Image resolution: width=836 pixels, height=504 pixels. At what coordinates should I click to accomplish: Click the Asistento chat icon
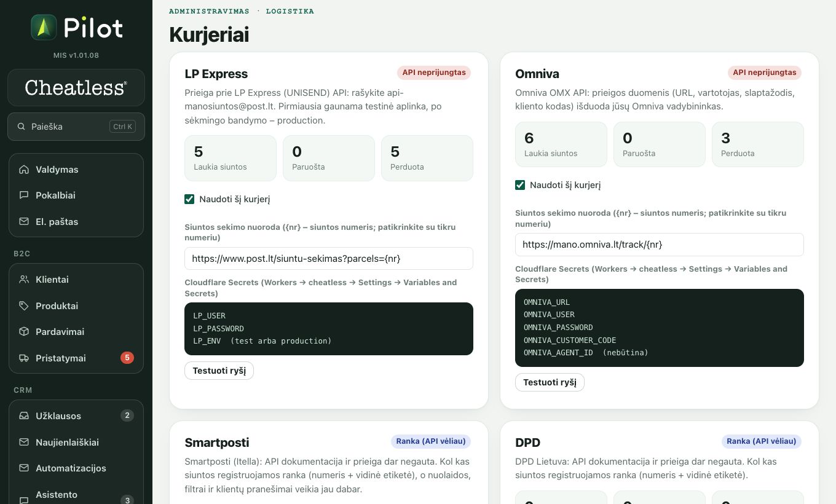pyautogui.click(x=24, y=500)
